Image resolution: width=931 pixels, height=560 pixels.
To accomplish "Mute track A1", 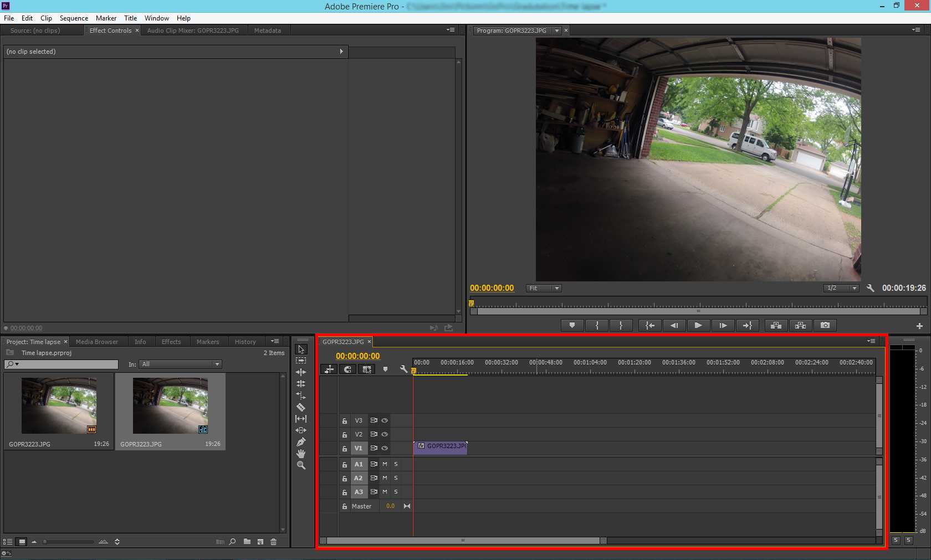I will (x=385, y=464).
